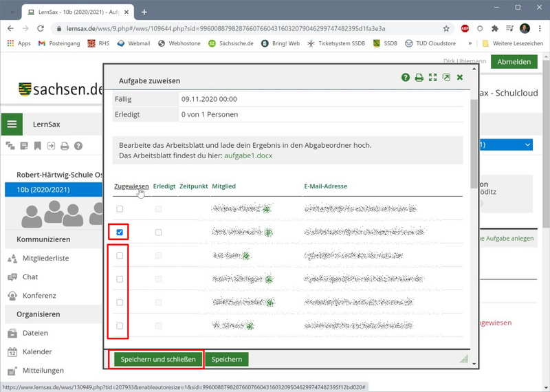Bookmark this page with the star icon
Image resolution: width=550 pixels, height=392 pixels.
pos(446,29)
